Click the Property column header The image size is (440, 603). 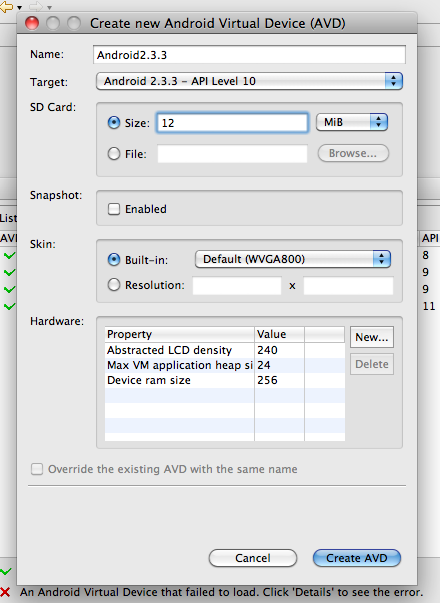click(179, 334)
